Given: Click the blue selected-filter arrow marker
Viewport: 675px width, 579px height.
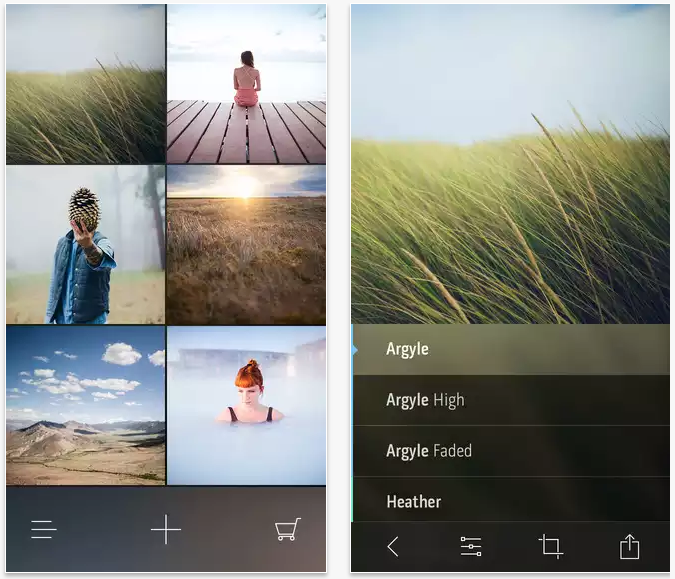Looking at the screenshot, I should [355, 349].
